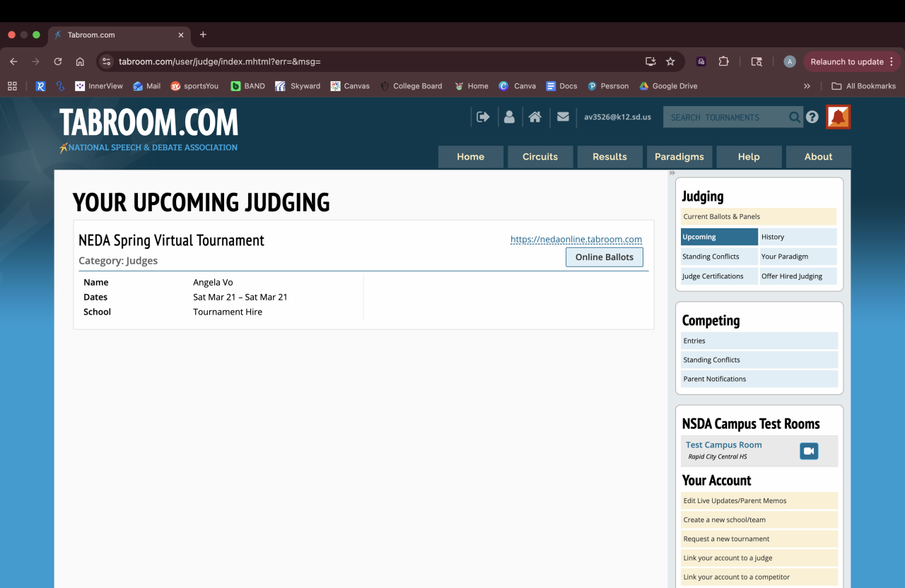Image resolution: width=905 pixels, height=588 pixels.
Task: Open the Skyward bookmark
Action: [x=298, y=86]
